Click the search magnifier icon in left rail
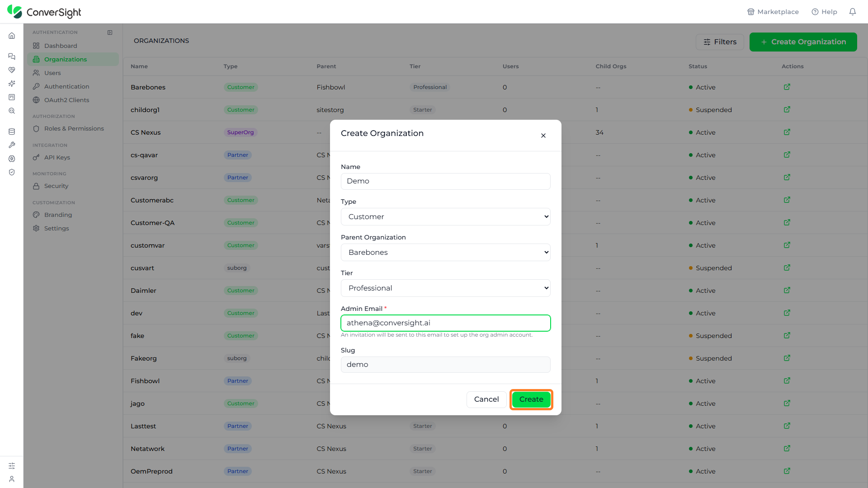 [12, 111]
